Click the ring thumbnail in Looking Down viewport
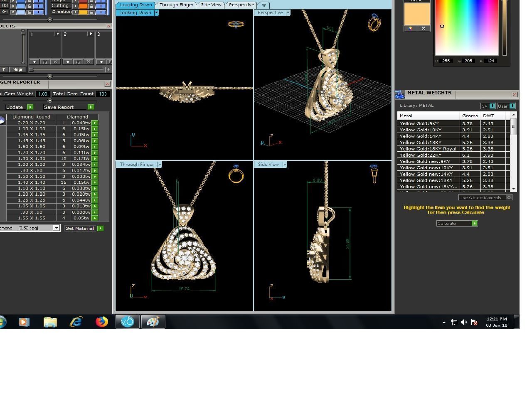Screen dimensions: 532x399 [x=236, y=25]
